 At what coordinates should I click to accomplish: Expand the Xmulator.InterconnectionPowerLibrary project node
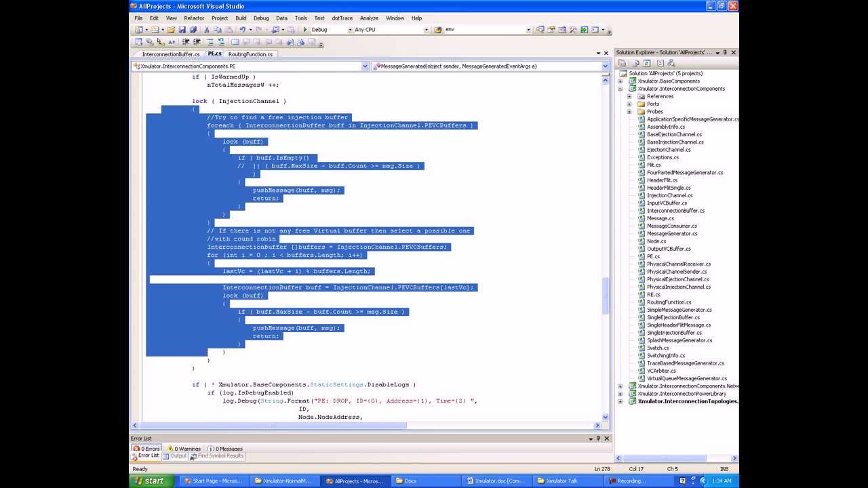coord(620,394)
